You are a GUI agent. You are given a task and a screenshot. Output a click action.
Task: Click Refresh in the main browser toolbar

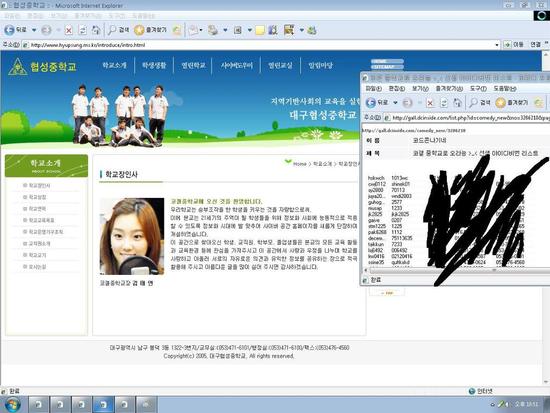click(x=82, y=31)
